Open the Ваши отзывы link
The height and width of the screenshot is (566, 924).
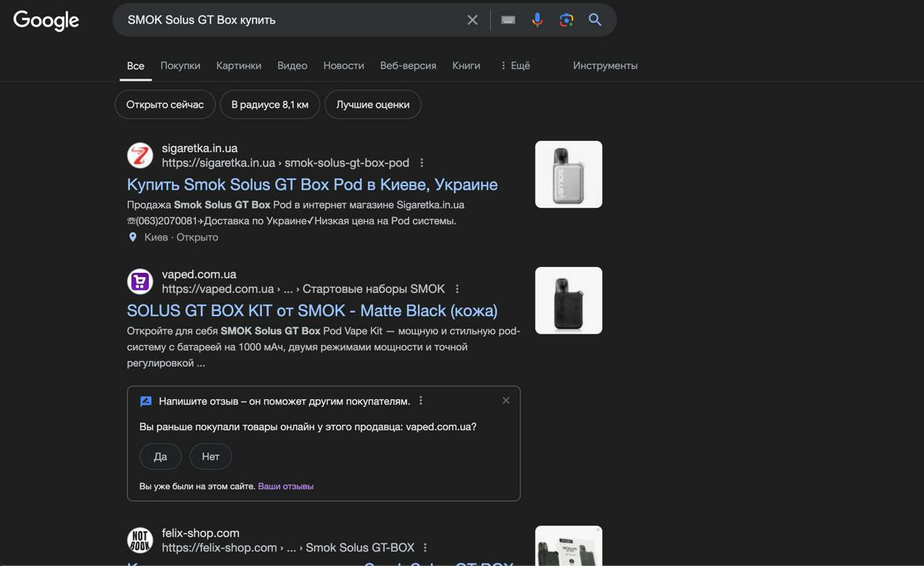(x=286, y=487)
